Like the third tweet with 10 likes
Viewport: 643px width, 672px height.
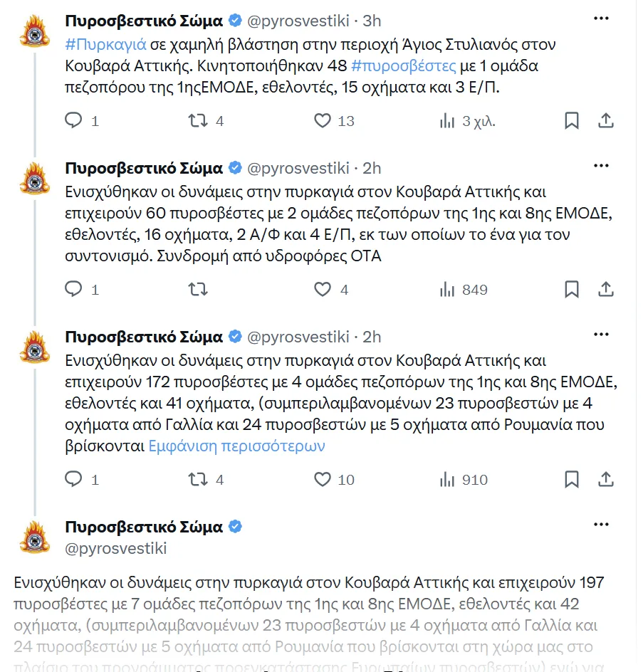(323, 479)
